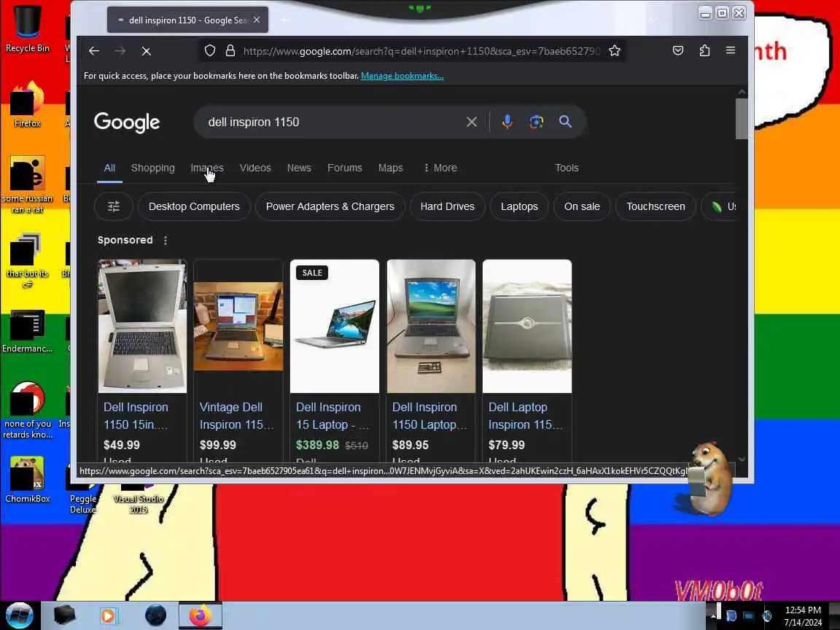Switch to the News tab
840x630 pixels.
[299, 168]
